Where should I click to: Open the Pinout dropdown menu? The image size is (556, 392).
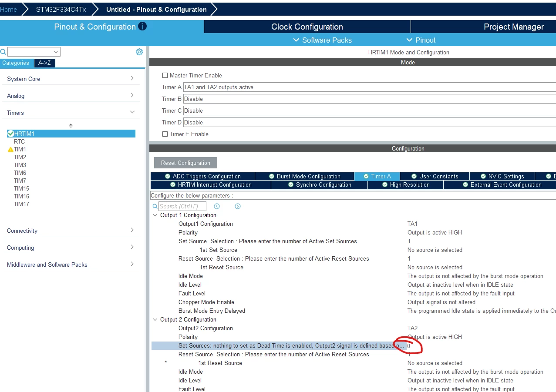coord(421,40)
